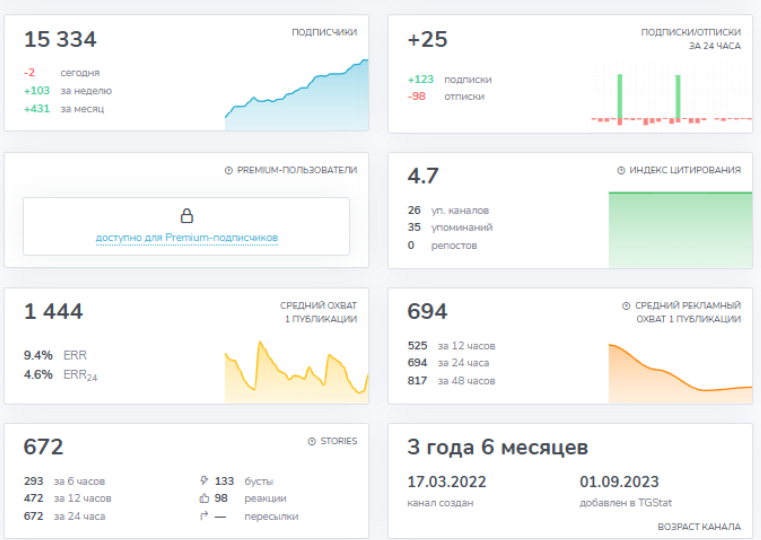Select the Средний охват 1 публикации heading
Image resolution: width=761 pixels, height=540 pixels.
pos(318,312)
